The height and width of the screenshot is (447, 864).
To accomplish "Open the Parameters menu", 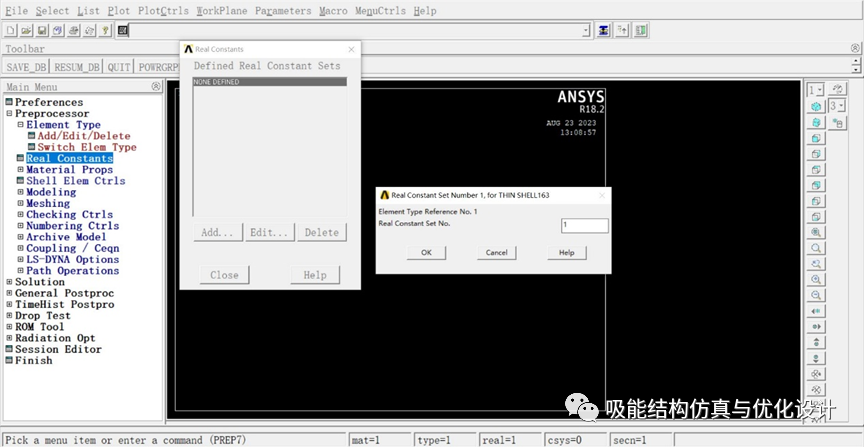I will click(283, 10).
